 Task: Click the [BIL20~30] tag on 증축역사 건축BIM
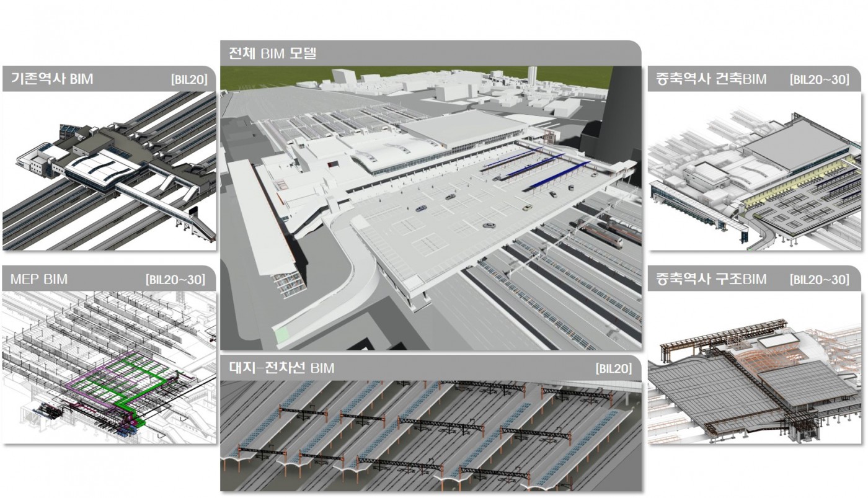click(x=820, y=79)
